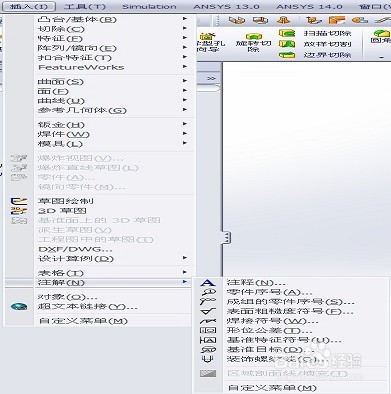This screenshot has width=391, height=394.
Task: Select 焊接符号(W)... text
Action: coord(273,321)
